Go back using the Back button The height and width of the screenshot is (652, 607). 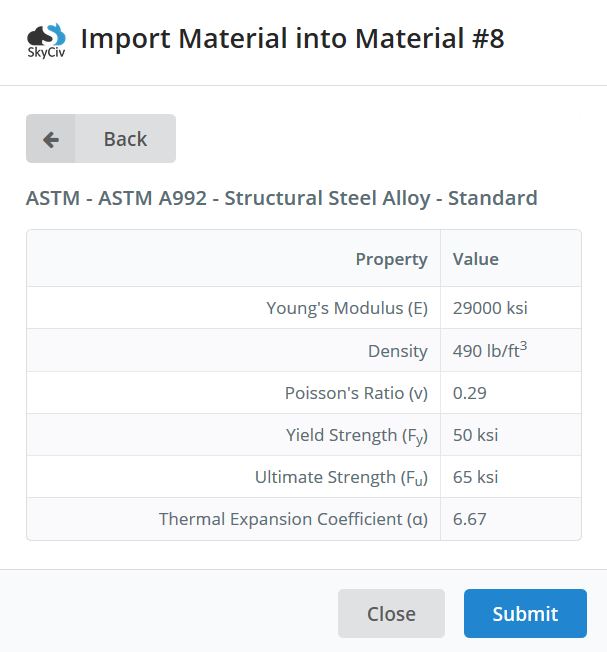pyautogui.click(x=101, y=138)
